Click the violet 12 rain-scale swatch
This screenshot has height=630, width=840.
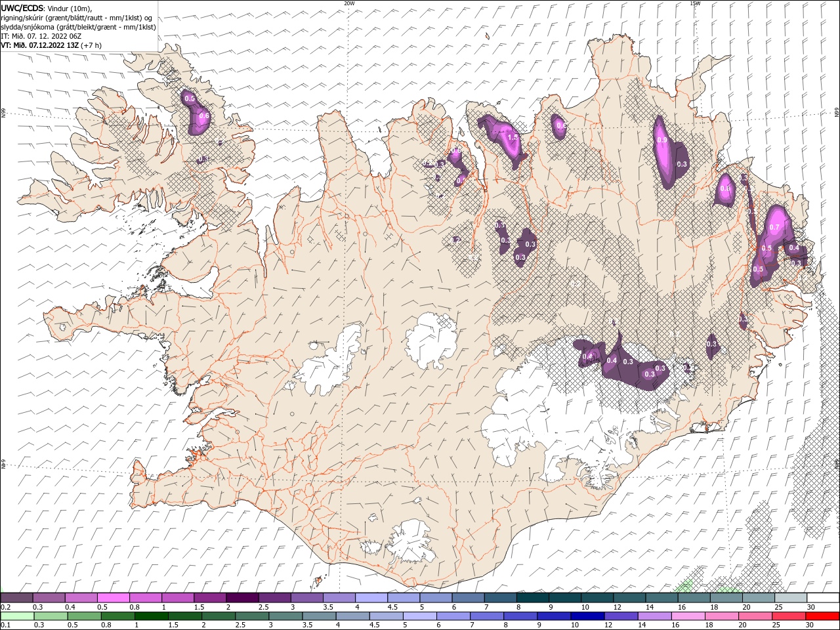pos(621,616)
